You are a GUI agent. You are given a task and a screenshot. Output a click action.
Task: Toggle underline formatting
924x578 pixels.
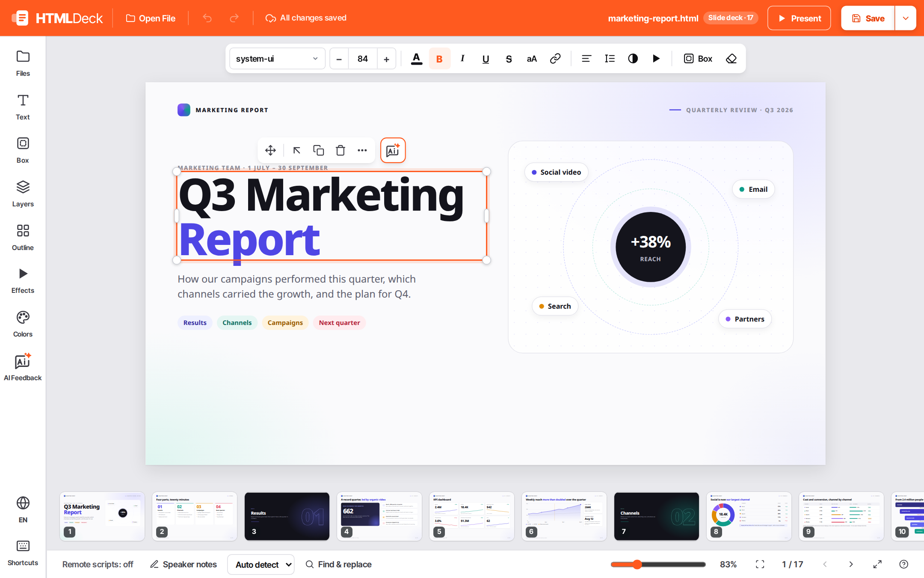[x=486, y=59]
